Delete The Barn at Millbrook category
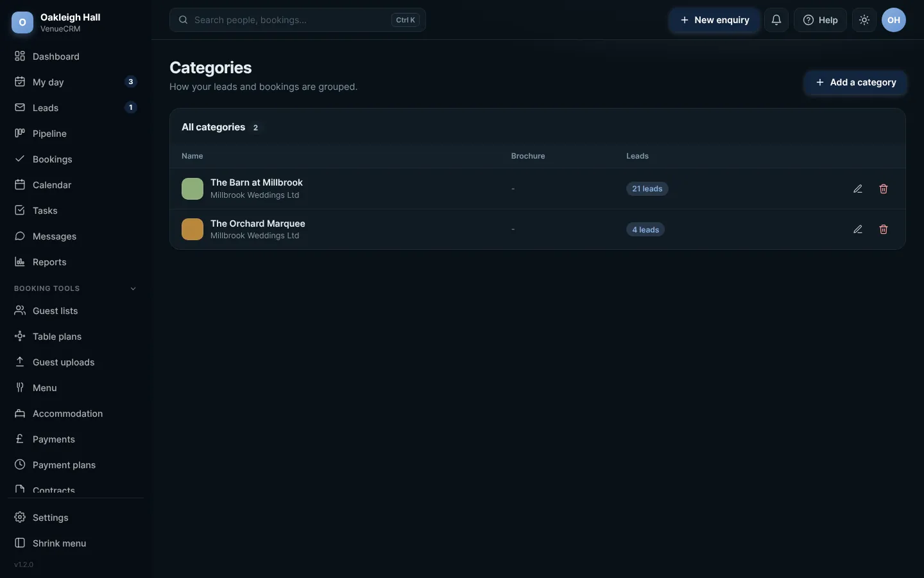The image size is (924, 578). click(x=884, y=189)
